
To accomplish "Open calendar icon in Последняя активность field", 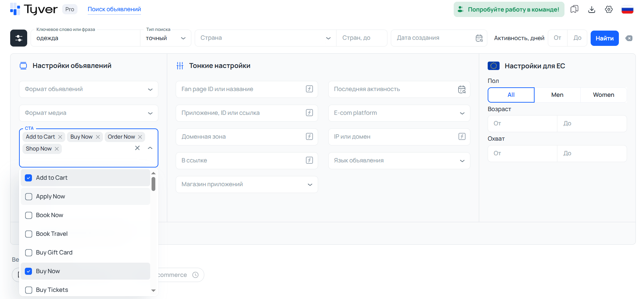I will 462,89.
